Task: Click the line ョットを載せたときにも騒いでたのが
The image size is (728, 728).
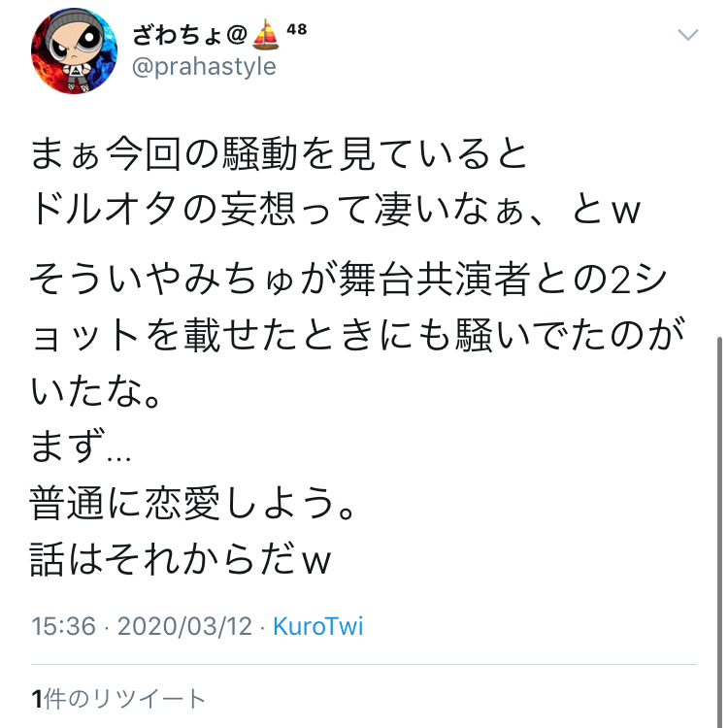Action: pos(357,335)
